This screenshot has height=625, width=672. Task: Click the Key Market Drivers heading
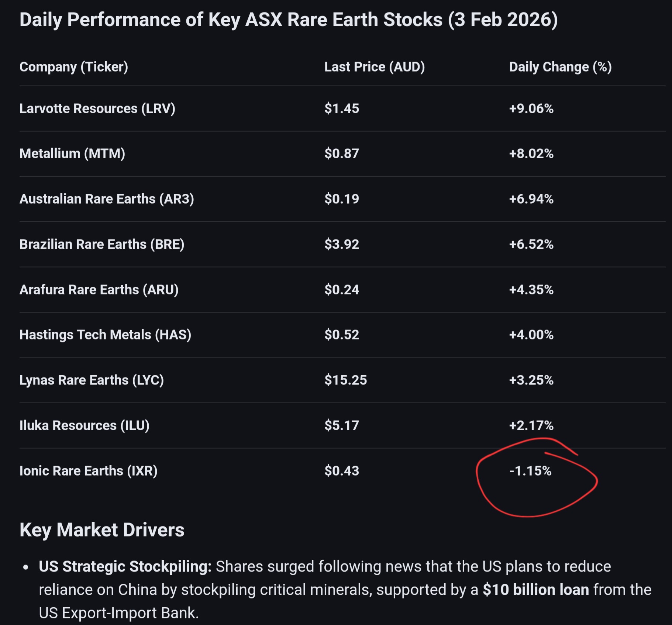coord(102,530)
